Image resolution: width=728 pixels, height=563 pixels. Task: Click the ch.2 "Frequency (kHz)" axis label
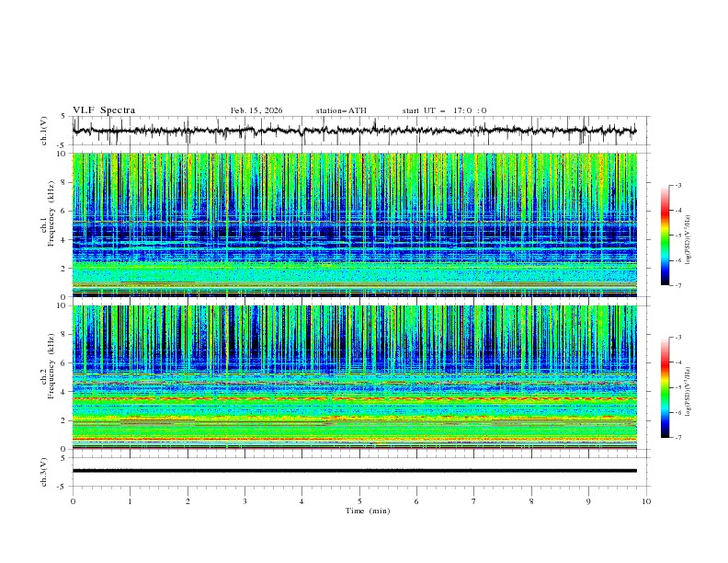click(51, 365)
